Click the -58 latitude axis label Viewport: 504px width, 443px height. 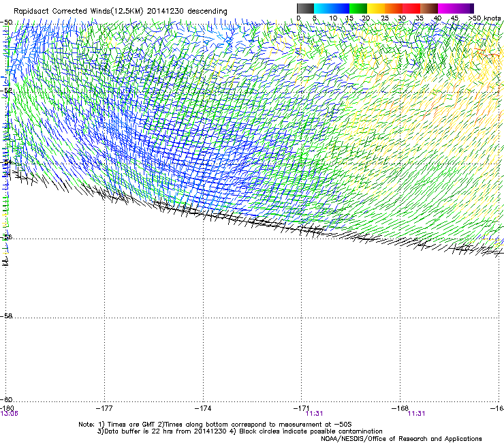[x=6, y=316]
